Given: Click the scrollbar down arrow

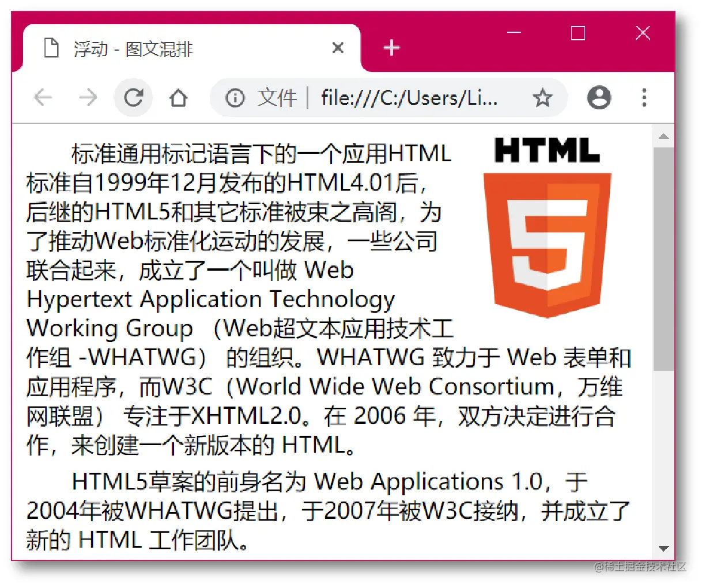Looking at the screenshot, I should tap(665, 549).
